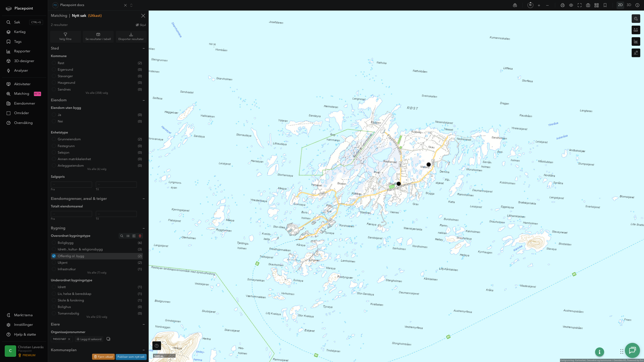
Task: Toggle the eye visibility icon in top toolbar
Action: 571,5
